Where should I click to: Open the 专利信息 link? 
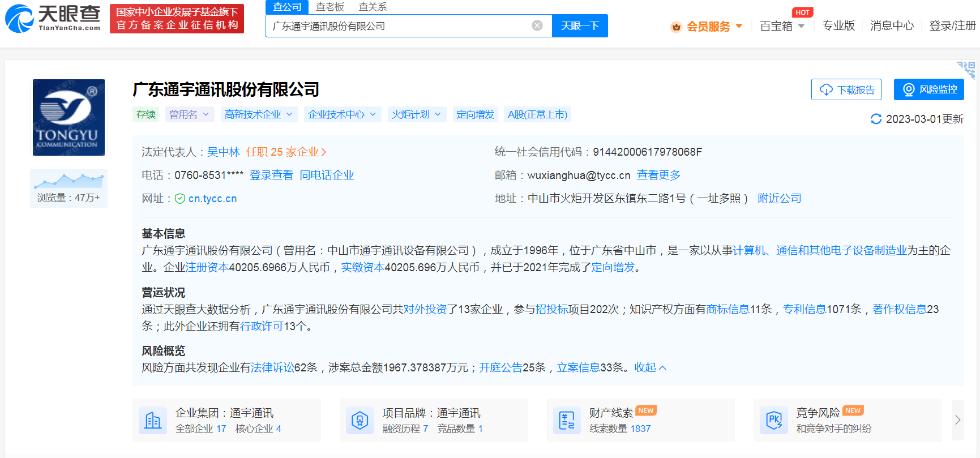tap(805, 309)
